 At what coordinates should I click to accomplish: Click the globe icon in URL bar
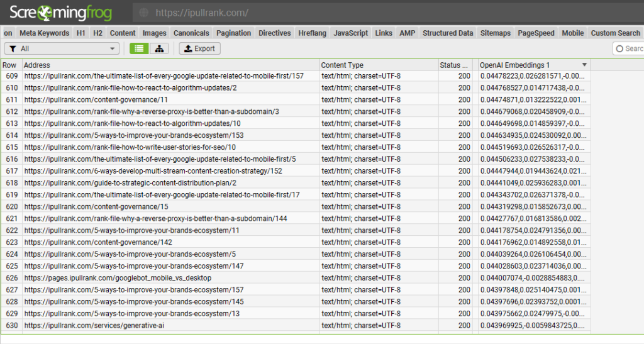(143, 13)
